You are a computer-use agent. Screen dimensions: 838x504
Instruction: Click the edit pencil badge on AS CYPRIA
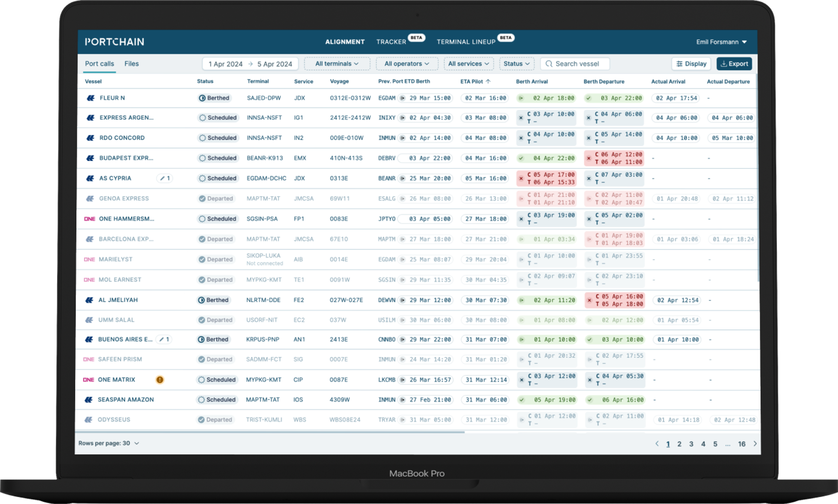165,178
